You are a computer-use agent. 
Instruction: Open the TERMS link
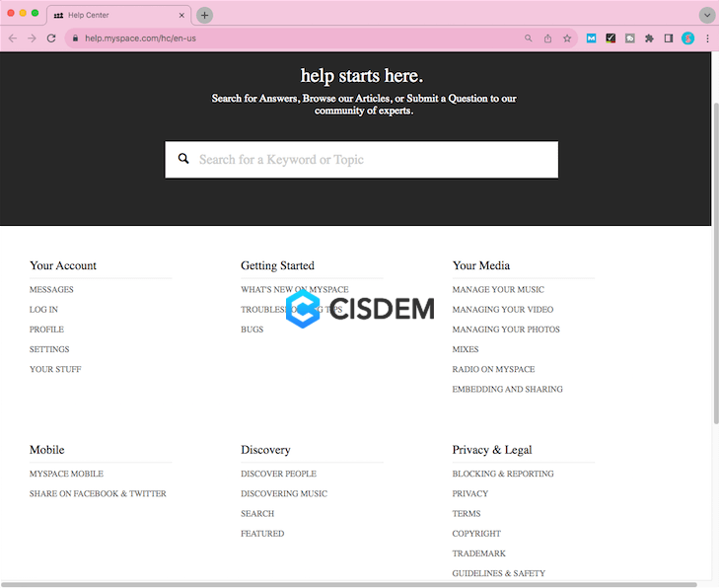coord(467,514)
